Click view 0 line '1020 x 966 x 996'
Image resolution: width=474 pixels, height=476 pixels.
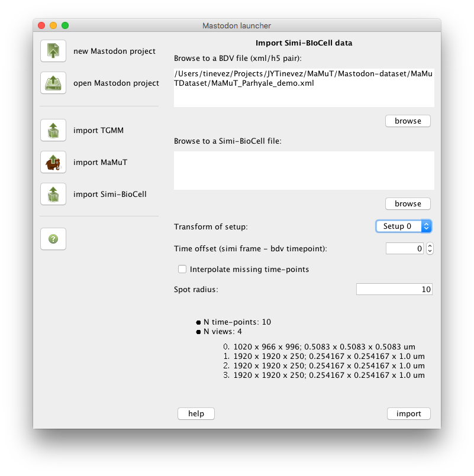click(319, 347)
